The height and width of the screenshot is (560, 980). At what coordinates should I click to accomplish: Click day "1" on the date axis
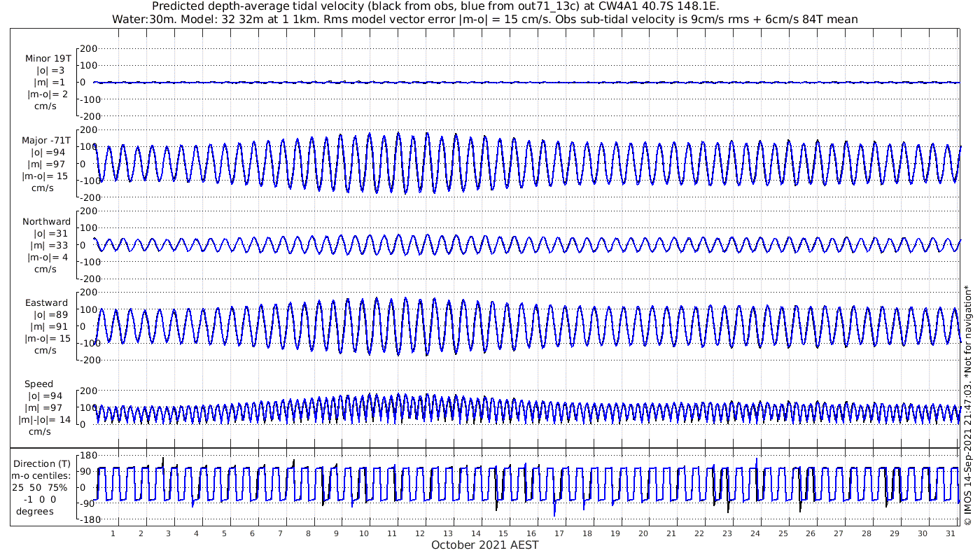[113, 534]
